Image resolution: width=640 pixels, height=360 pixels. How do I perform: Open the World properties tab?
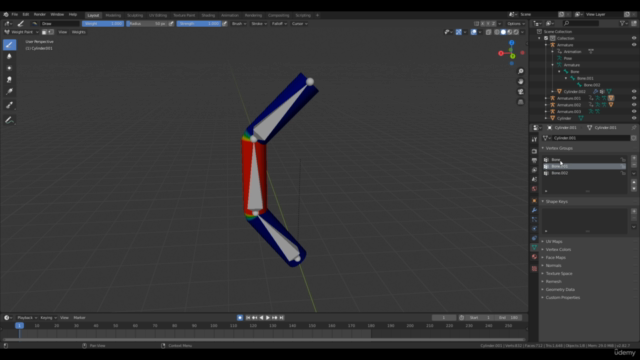click(x=534, y=189)
